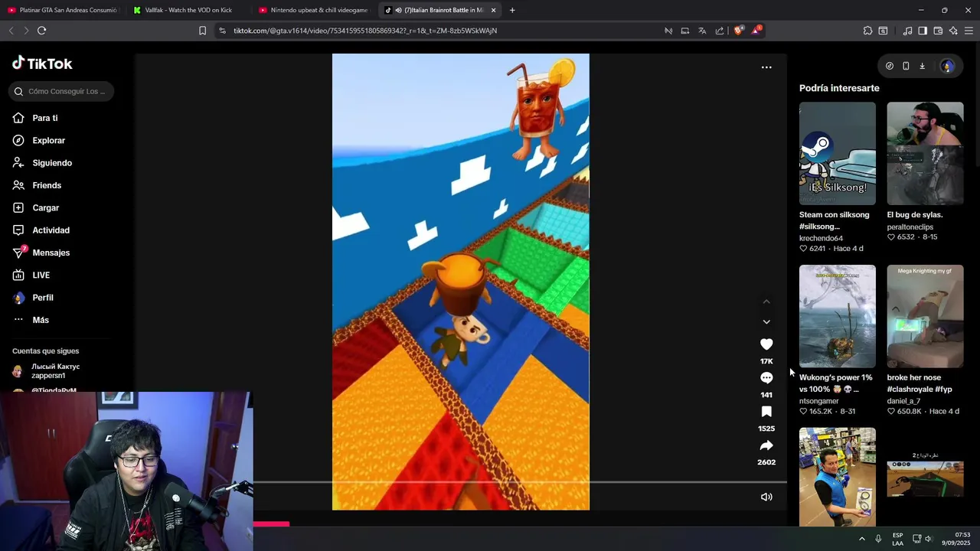980x551 pixels.
Task: Open Brave Wallet icon
Action: click(938, 31)
